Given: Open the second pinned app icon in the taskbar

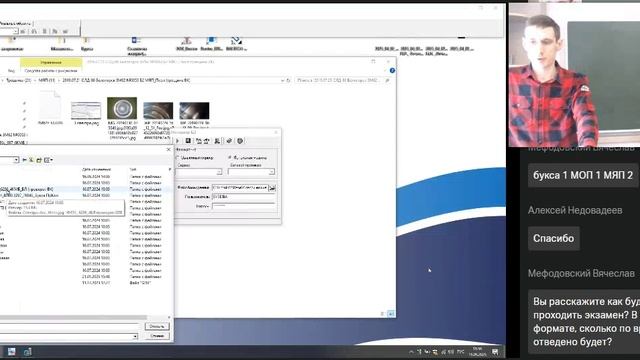Looking at the screenshot, I should [27, 351].
